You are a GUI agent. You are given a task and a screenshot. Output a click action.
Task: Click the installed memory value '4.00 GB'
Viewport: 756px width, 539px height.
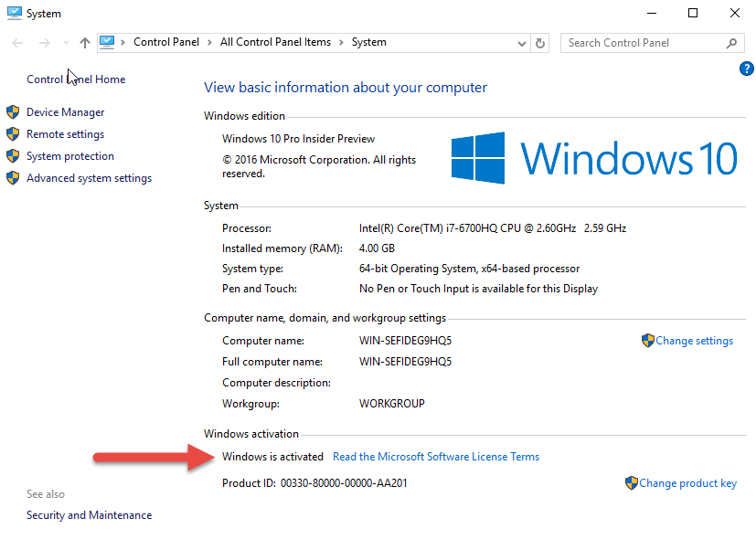point(377,248)
